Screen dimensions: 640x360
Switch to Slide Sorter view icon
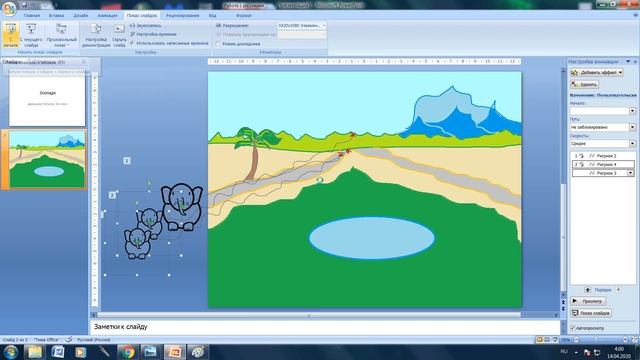tap(547, 340)
